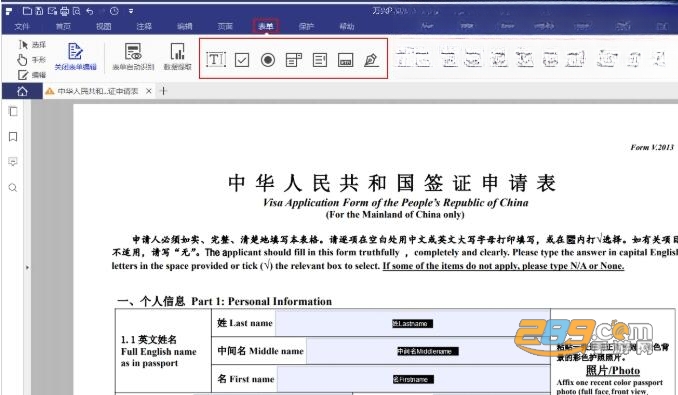This screenshot has width=678, height=395.
Task: Open a file with the folder icon
Action: (27, 11)
